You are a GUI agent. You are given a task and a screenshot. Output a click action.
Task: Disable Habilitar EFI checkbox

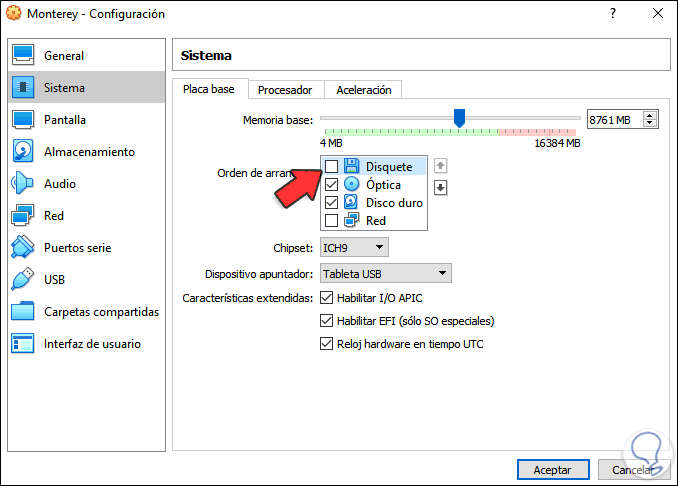click(326, 321)
